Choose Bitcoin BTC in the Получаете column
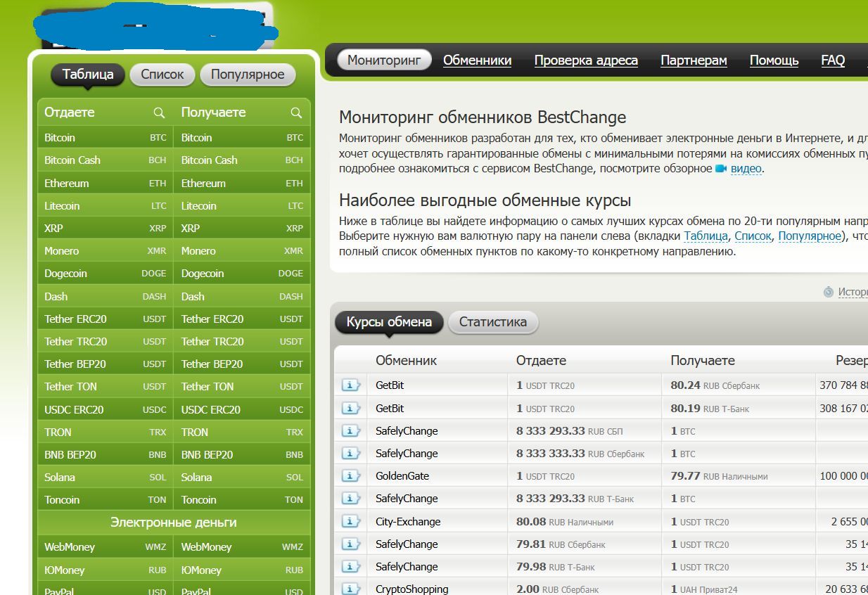The height and width of the screenshot is (595, 868). point(242,138)
